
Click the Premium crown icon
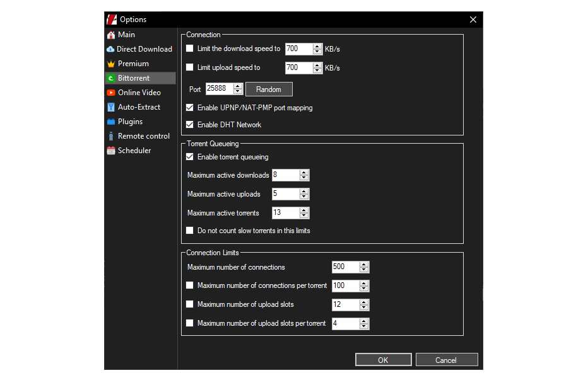111,64
